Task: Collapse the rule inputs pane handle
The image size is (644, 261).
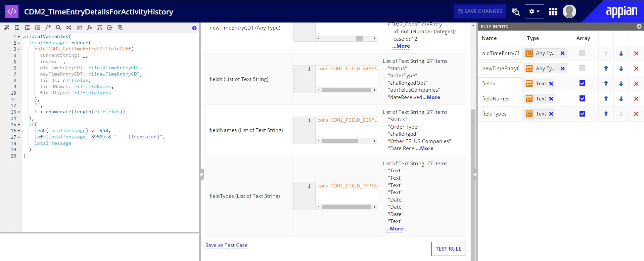Action: tap(475, 174)
